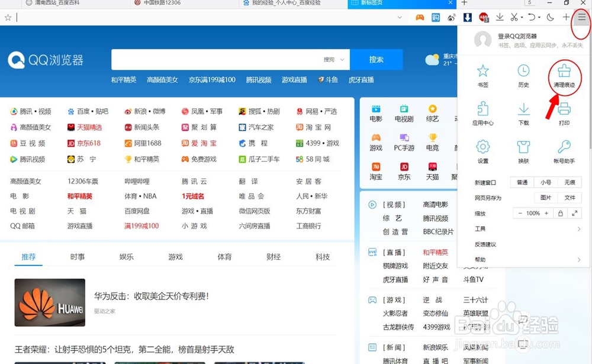This screenshot has height=364, width=592.
Task: Select the 财经 news tab
Action: click(x=274, y=257)
